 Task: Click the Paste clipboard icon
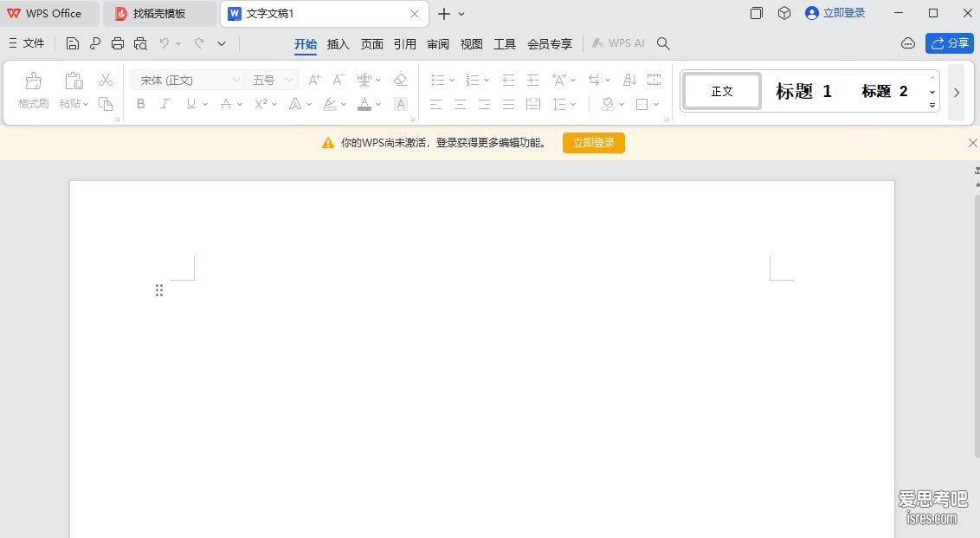[74, 81]
